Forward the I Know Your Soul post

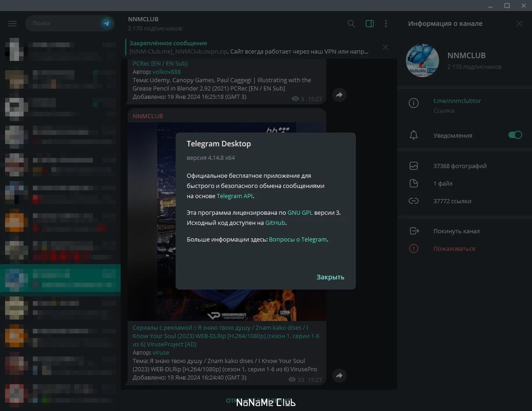[339, 375]
